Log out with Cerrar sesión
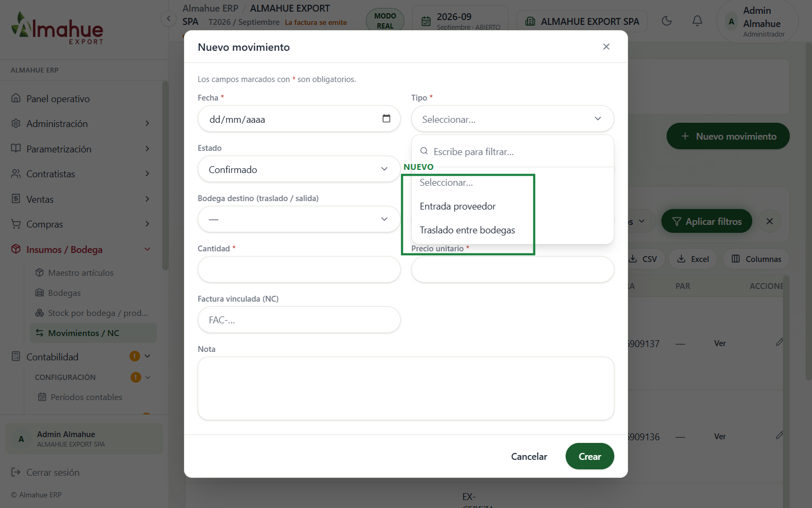This screenshot has width=812, height=508. click(45, 472)
